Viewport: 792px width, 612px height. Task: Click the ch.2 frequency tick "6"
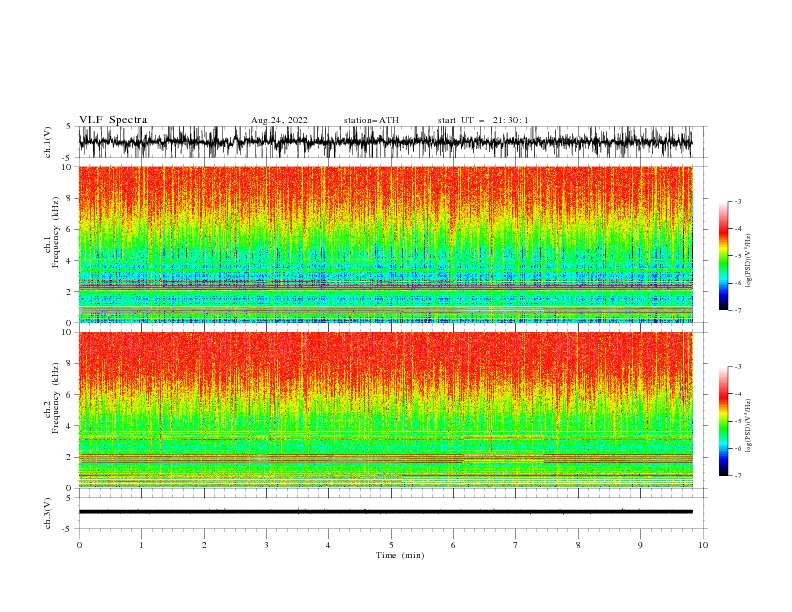[x=69, y=395]
